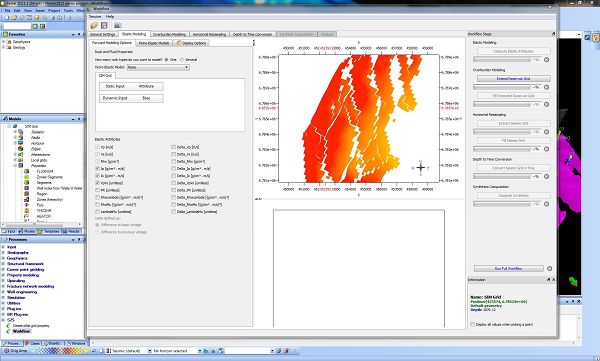Toggle VpVs unitless checkbox
Viewport: 600px width, 361px height.
[98, 183]
